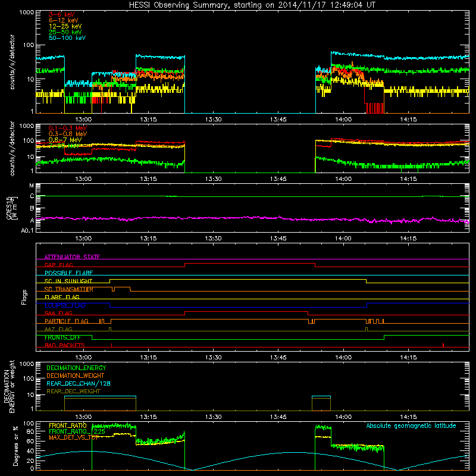Viewport: 476px width, 476px height.
Task: Click the Absolute geomagnetic latitude label
Action: click(411, 426)
